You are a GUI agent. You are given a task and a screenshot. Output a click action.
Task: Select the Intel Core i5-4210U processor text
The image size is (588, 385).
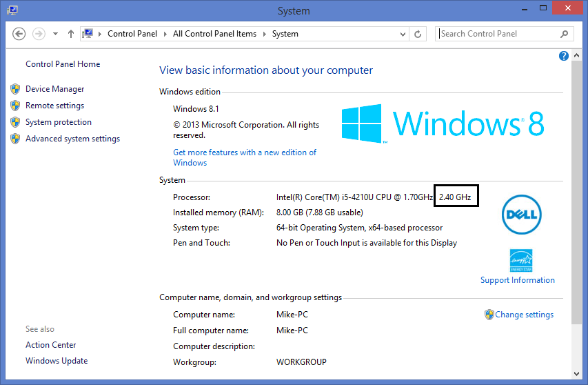coord(354,197)
